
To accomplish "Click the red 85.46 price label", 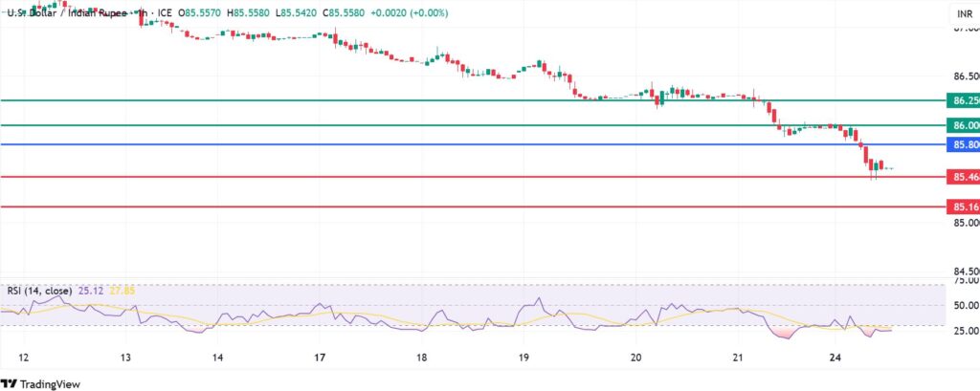I will 962,177.
